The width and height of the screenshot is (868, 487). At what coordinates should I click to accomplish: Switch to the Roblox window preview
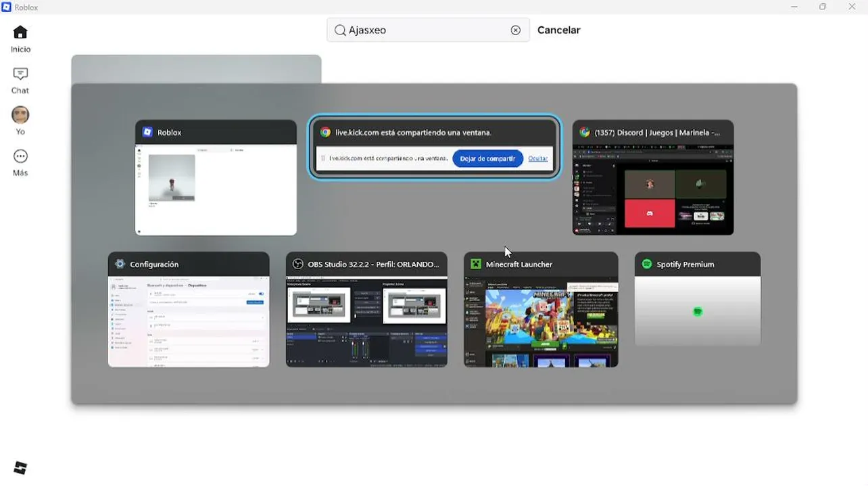pos(216,178)
